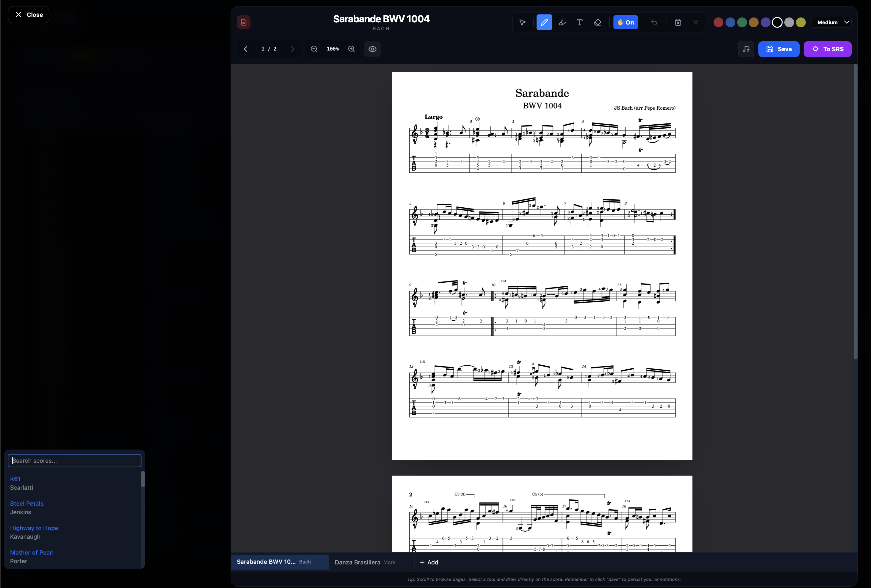Select the pen drawing tool
The image size is (871, 588).
(544, 22)
